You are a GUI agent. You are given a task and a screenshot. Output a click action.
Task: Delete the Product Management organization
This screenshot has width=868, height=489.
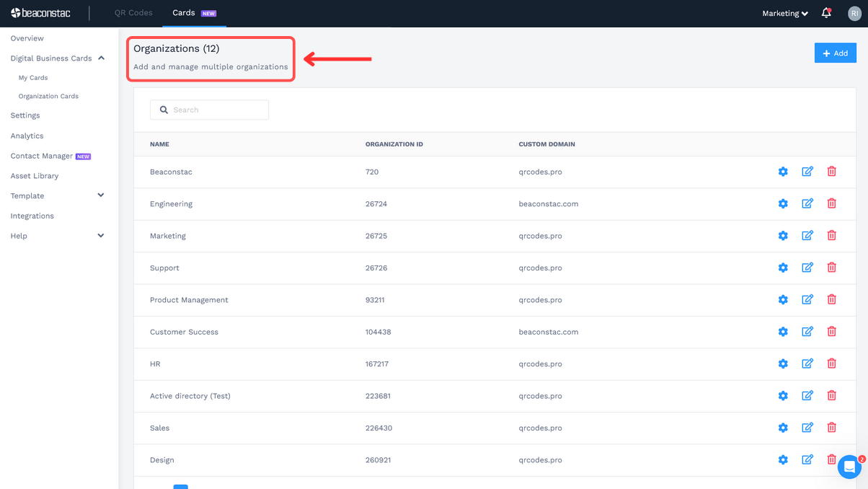831,299
